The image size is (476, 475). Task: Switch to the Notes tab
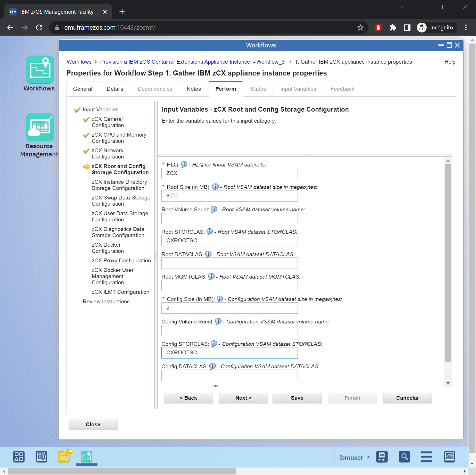click(194, 89)
